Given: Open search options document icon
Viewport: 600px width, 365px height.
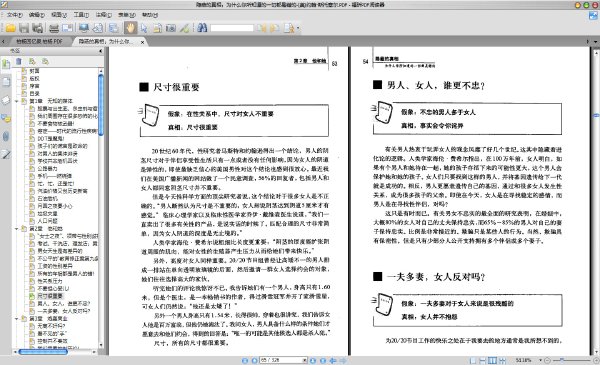Looking at the screenshot, I should [289, 28].
